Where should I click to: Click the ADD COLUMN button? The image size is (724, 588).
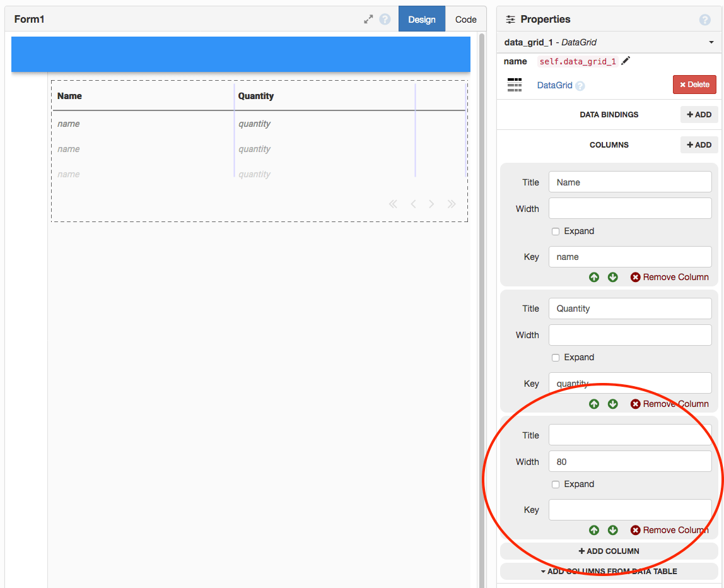[609, 551]
